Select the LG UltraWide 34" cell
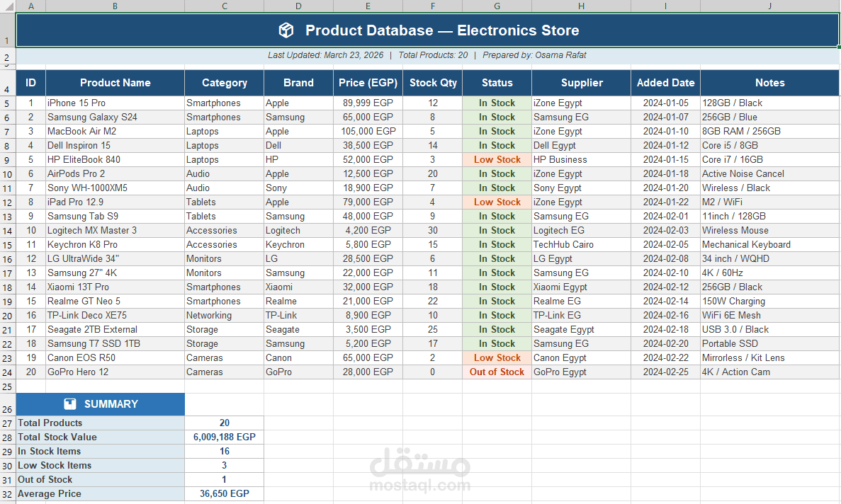 point(115,258)
